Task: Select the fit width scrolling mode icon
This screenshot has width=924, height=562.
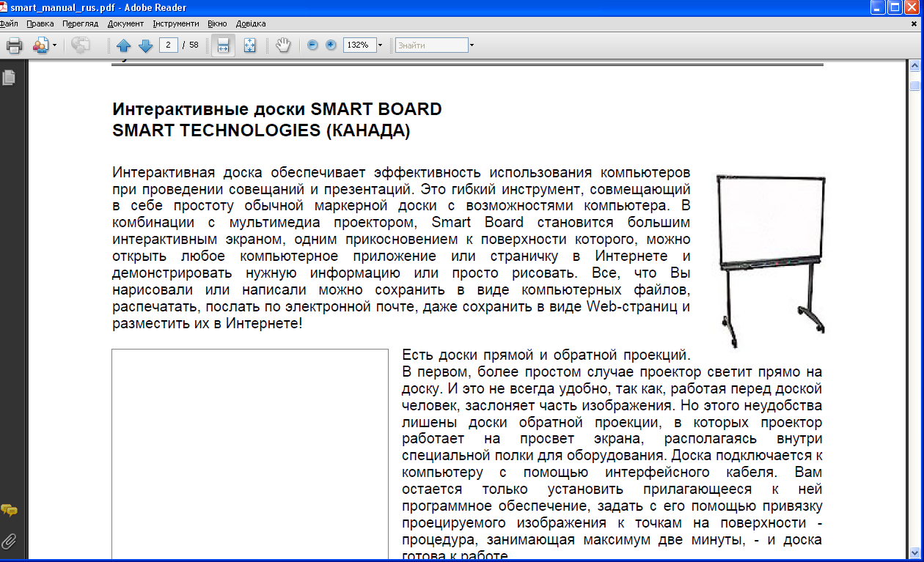Action: pyautogui.click(x=224, y=45)
